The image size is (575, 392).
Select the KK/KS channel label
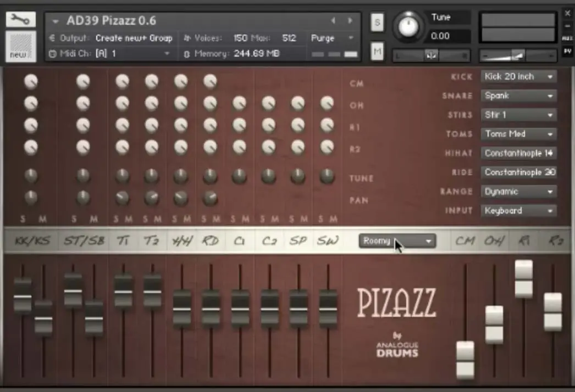click(31, 240)
